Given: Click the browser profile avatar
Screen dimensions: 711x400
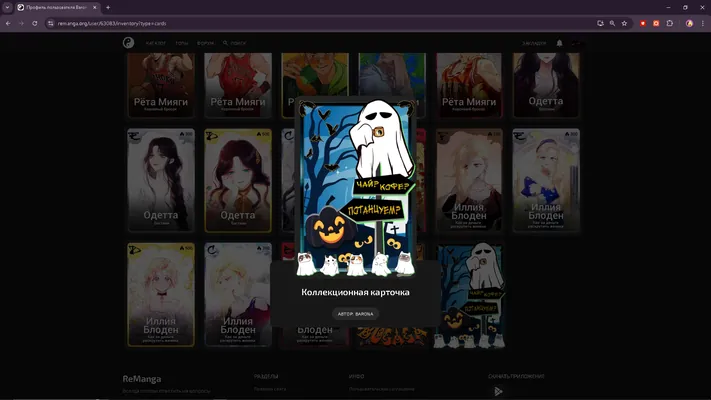Looking at the screenshot, I should (689, 23).
